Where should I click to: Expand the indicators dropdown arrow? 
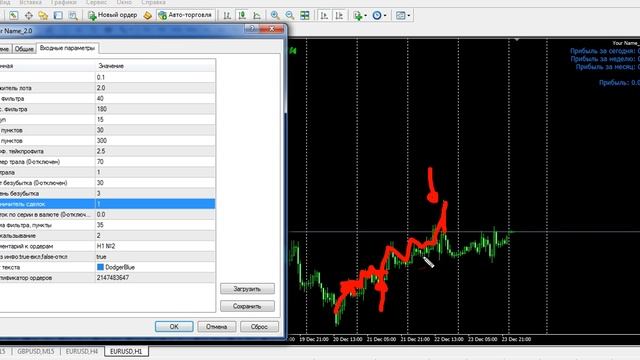(365, 16)
